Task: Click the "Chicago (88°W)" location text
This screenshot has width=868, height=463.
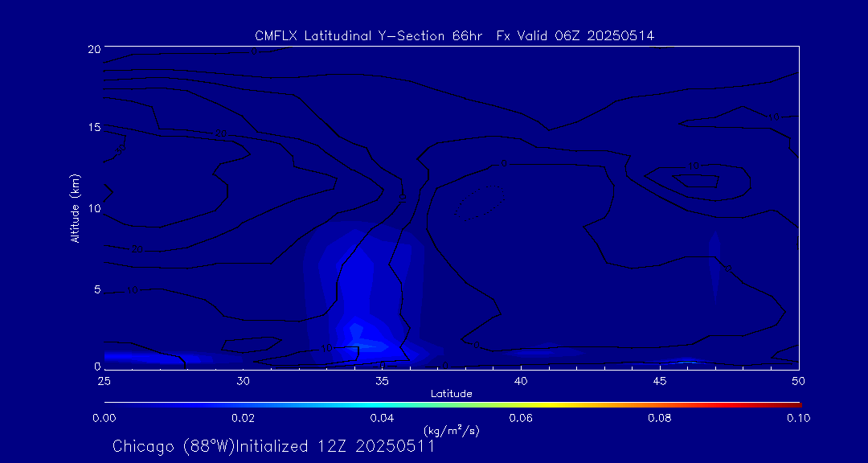Action: 174,446
